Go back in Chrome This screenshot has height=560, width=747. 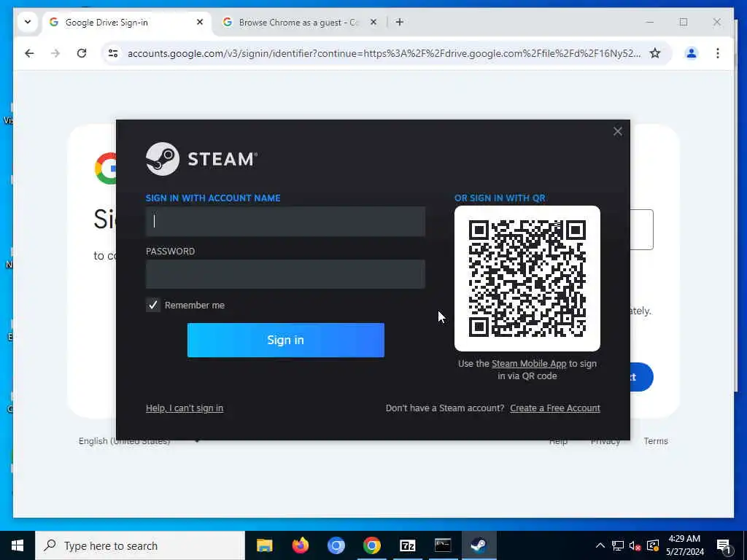point(29,53)
